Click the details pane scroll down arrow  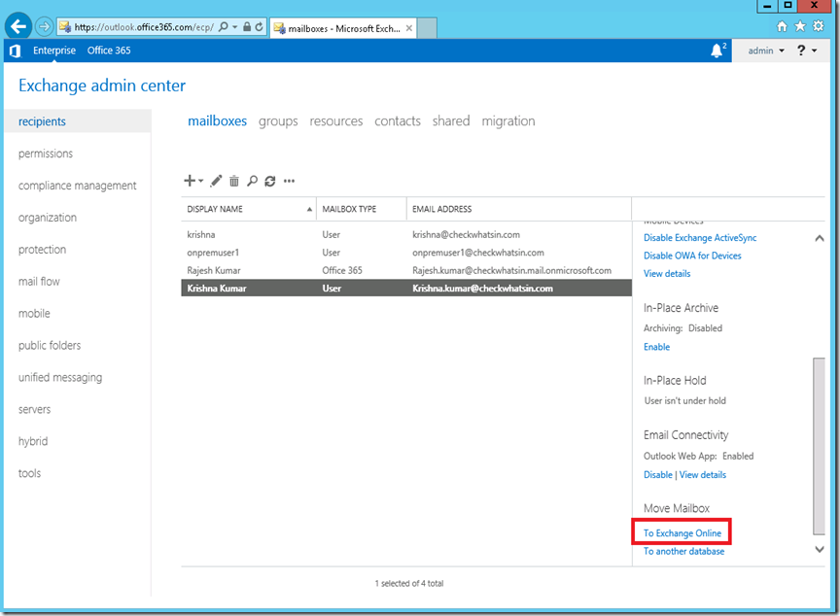click(820, 549)
